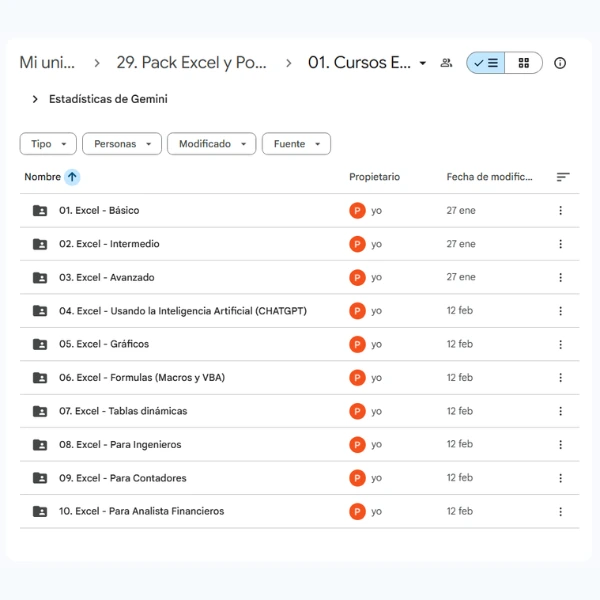Click Propietario column header

374,177
